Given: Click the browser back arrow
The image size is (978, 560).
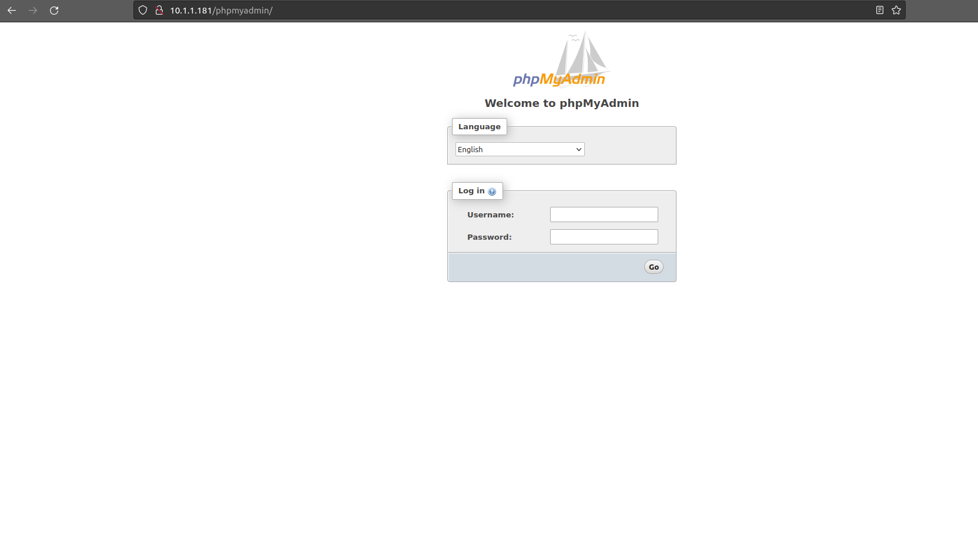Looking at the screenshot, I should pyautogui.click(x=12, y=11).
